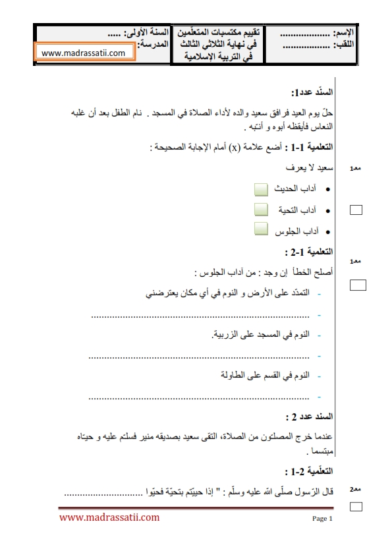Check the box next to آداب الجلوس
The width and height of the screenshot is (392, 555).
[261, 229]
